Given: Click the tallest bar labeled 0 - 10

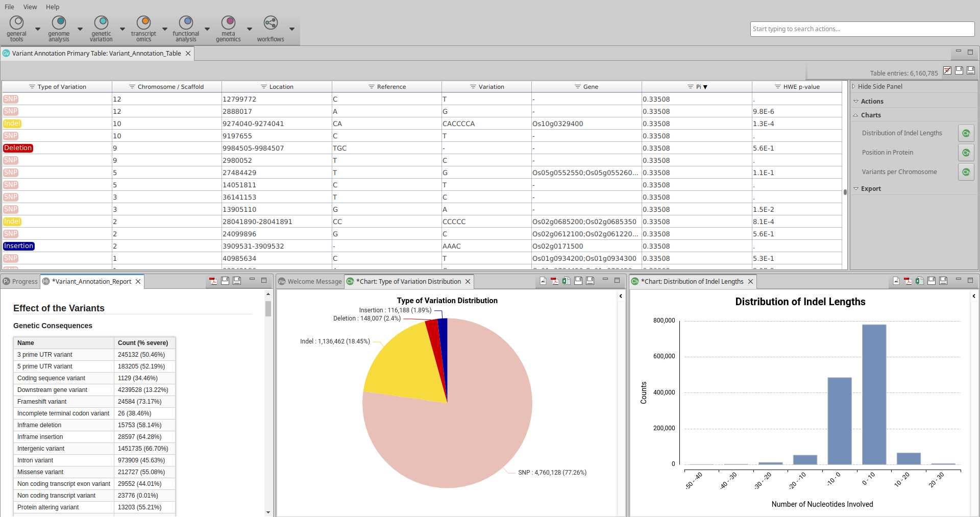Looking at the screenshot, I should point(874,394).
